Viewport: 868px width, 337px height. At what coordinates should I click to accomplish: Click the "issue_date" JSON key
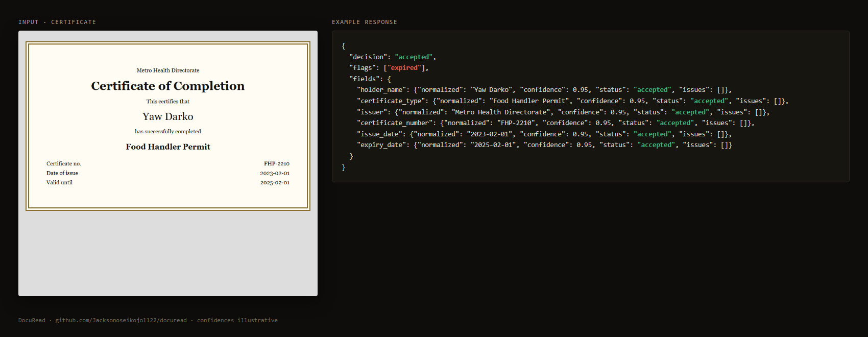point(380,134)
